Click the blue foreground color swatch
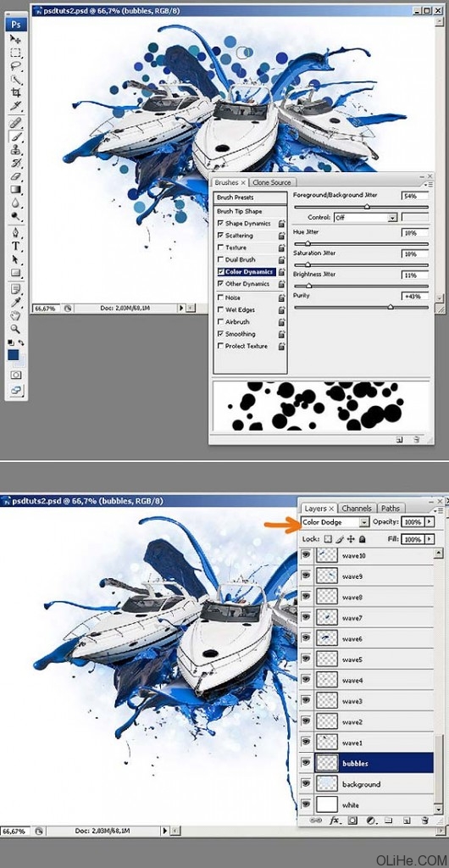 pyautogui.click(x=14, y=355)
